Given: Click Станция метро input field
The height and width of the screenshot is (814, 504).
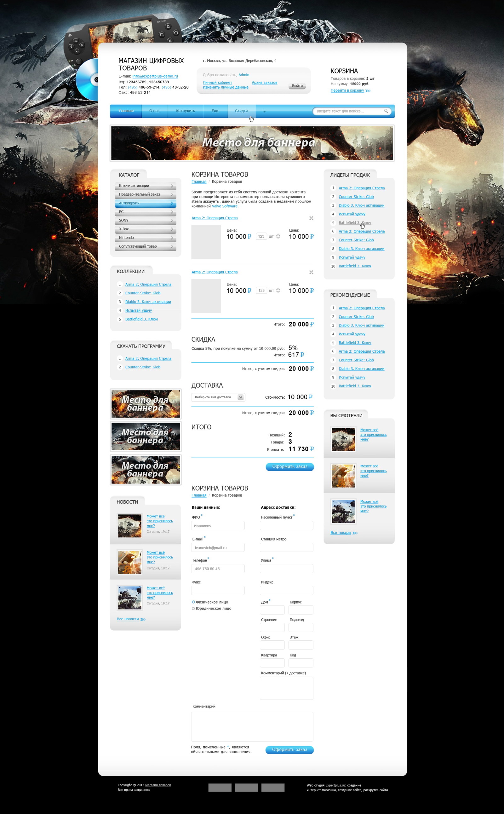Looking at the screenshot, I should point(286,547).
